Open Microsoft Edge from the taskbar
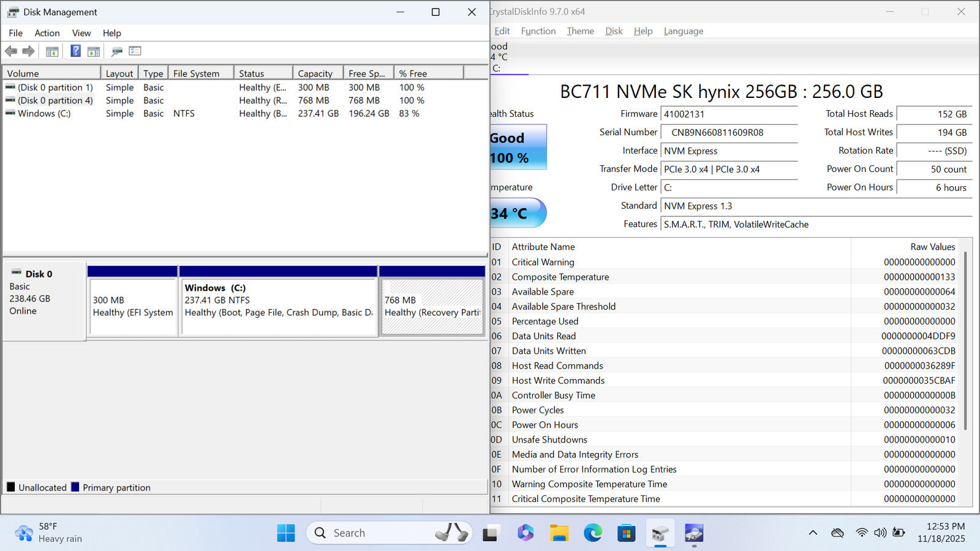 [592, 533]
